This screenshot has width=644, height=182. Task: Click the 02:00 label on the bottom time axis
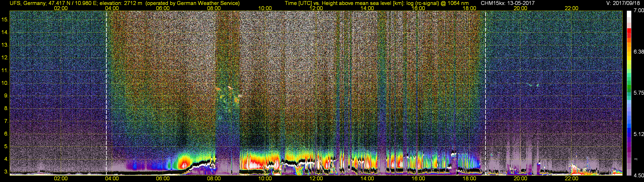61,179
